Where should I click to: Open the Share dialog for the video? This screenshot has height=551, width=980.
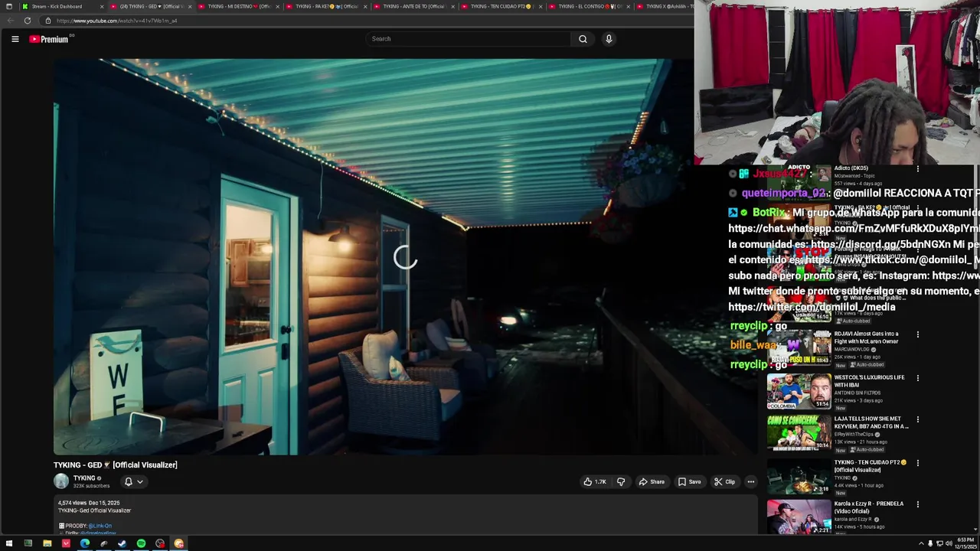coord(652,481)
